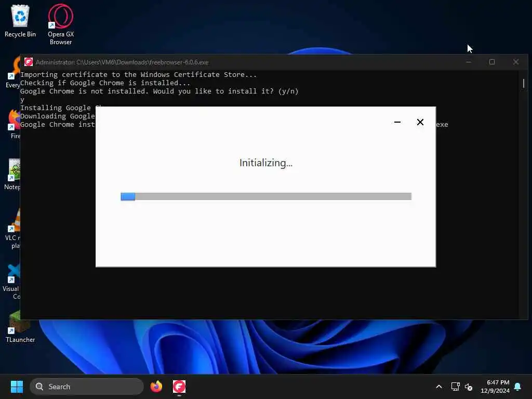
Task: Click the freebrowser taskbar icon
Action: (179, 387)
